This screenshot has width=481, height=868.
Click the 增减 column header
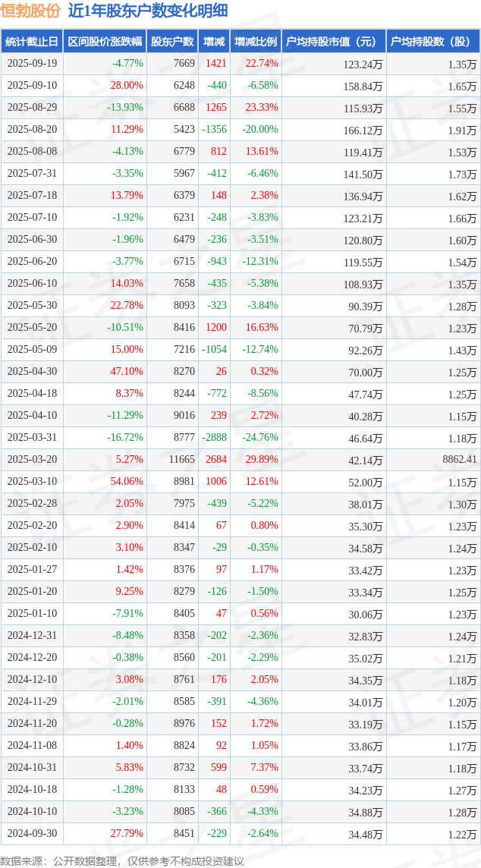click(x=214, y=42)
